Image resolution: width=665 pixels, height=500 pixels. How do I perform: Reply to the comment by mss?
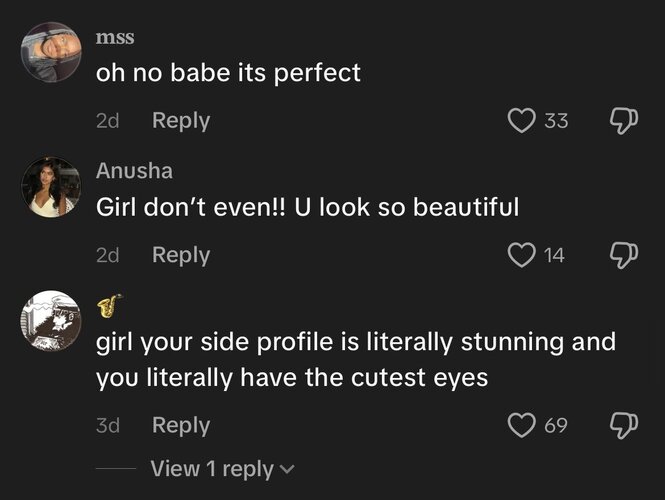click(181, 121)
